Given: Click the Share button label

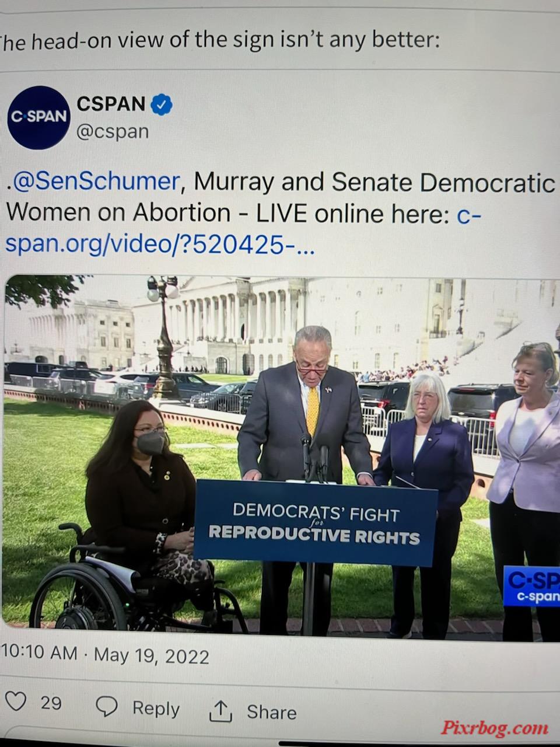Looking at the screenshot, I should (271, 712).
